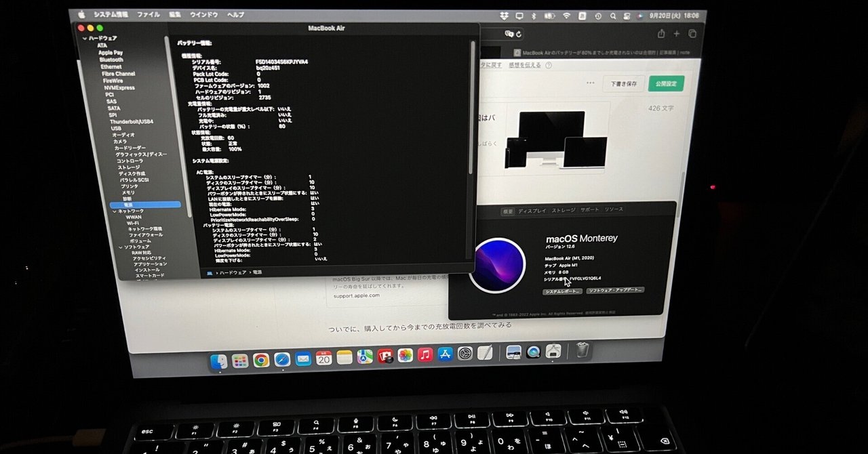Select Bluetooth in the System Information sidebar
Screen dimensions: 868x454
tap(111, 60)
